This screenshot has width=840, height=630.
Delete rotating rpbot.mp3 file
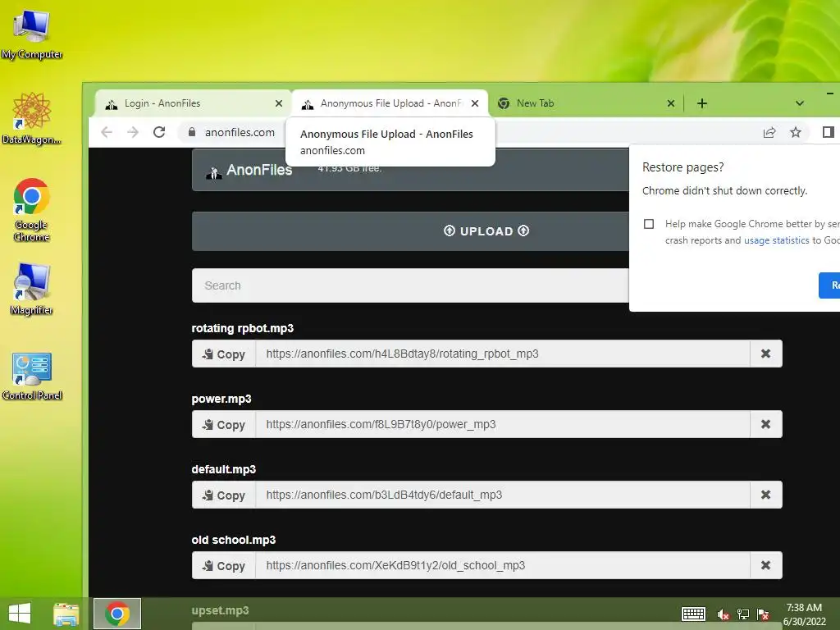point(766,354)
